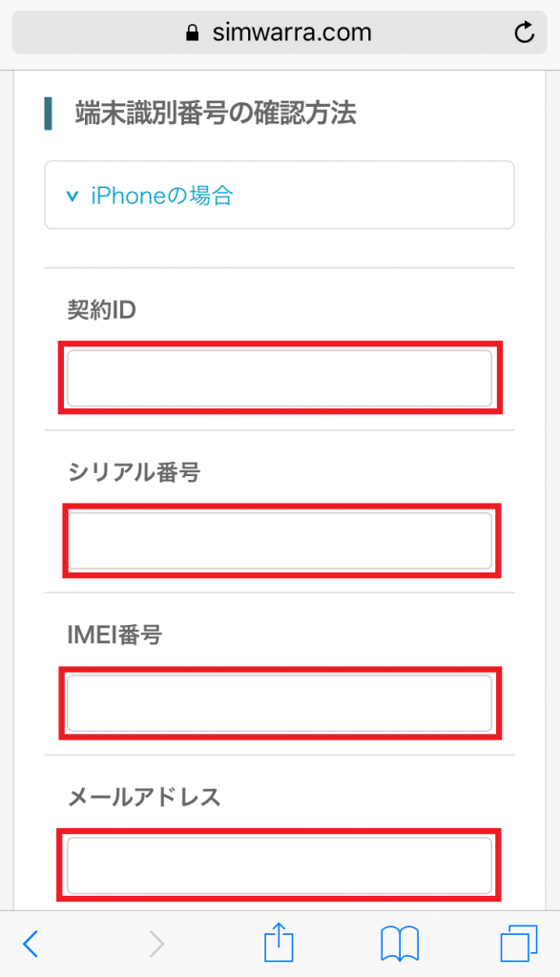The image size is (560, 977).
Task: Focus the メールアドレス input field
Action: point(280,865)
